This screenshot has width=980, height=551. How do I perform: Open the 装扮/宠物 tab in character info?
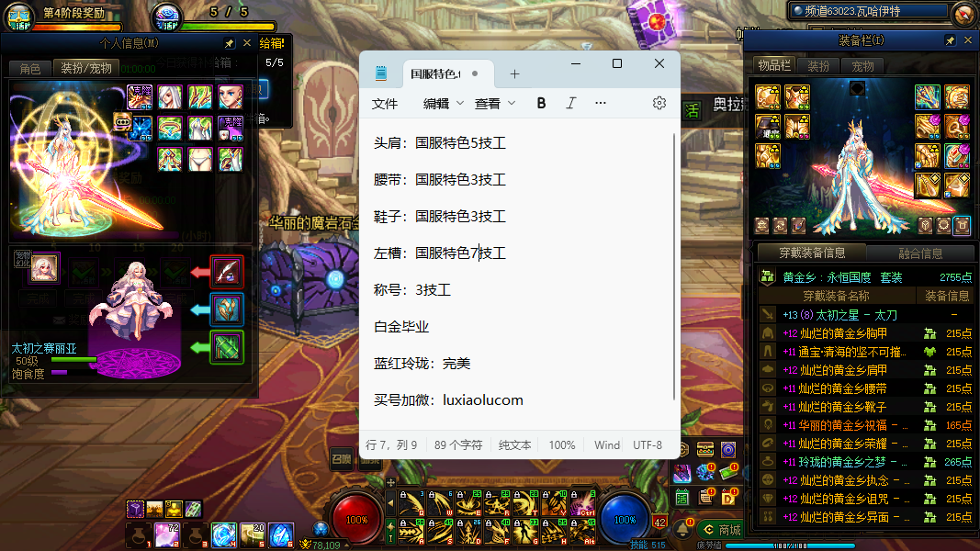[x=85, y=68]
